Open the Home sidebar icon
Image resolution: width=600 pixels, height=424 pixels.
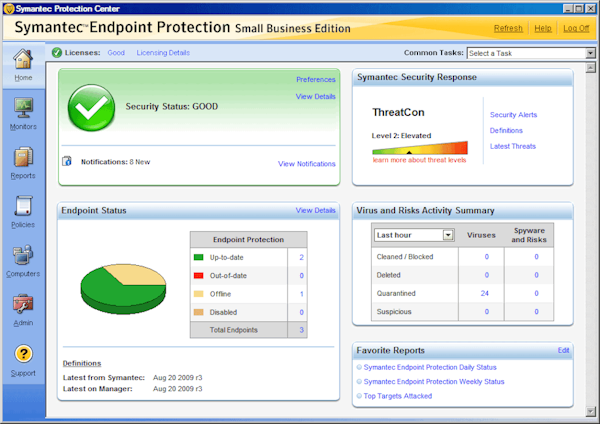click(23, 61)
